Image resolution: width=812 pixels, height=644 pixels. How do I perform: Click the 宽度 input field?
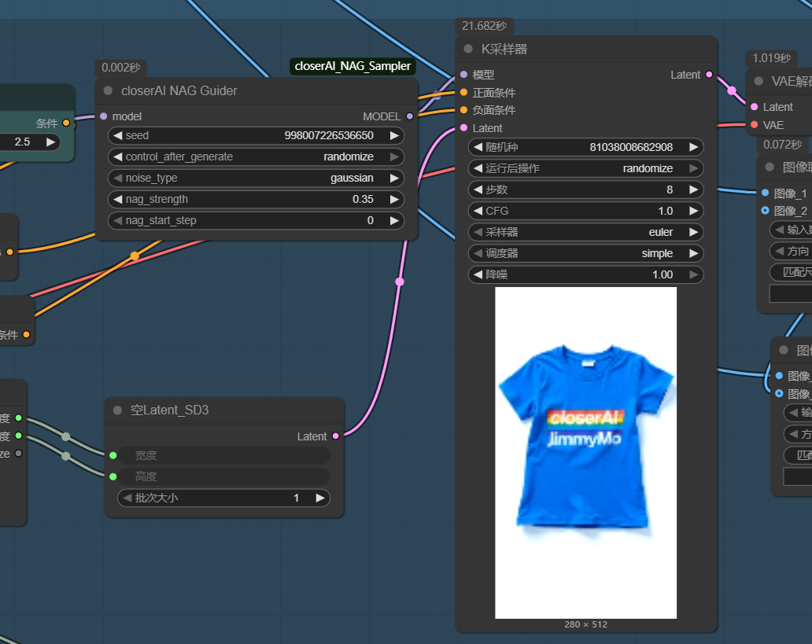tap(223, 455)
